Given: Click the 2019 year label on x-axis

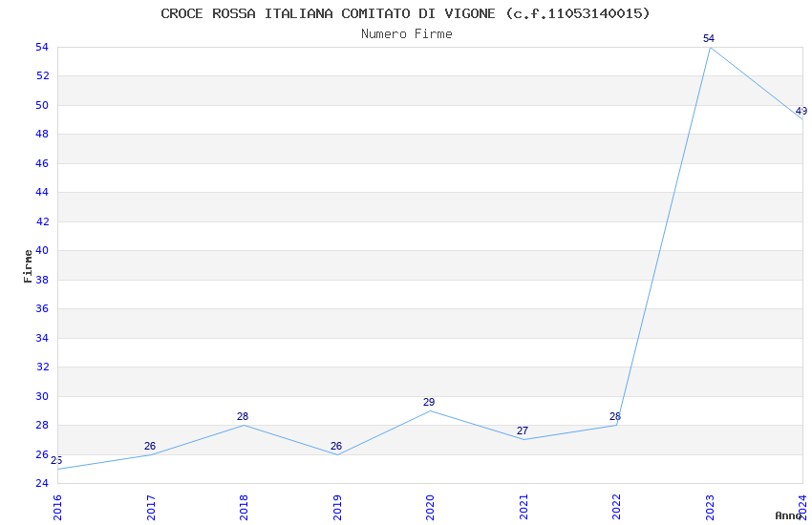Looking at the screenshot, I should [337, 507].
